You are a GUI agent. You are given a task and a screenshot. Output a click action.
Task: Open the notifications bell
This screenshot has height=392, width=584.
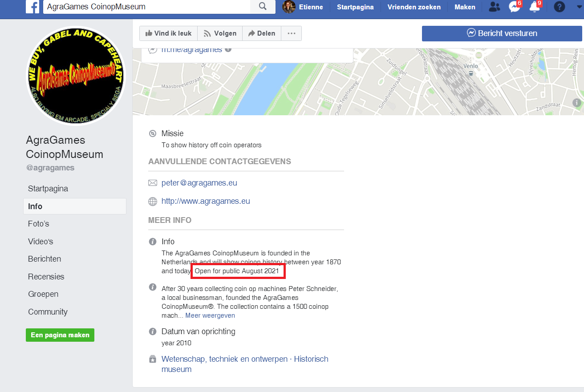click(535, 7)
